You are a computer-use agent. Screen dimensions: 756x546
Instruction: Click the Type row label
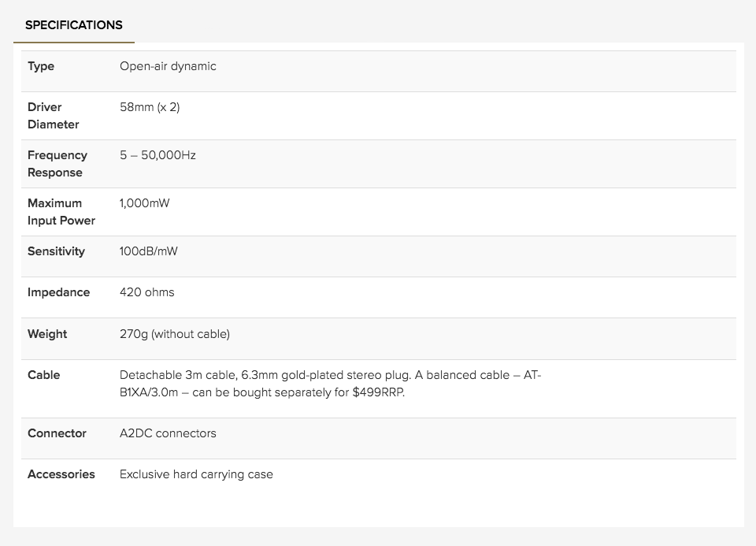[41, 66]
